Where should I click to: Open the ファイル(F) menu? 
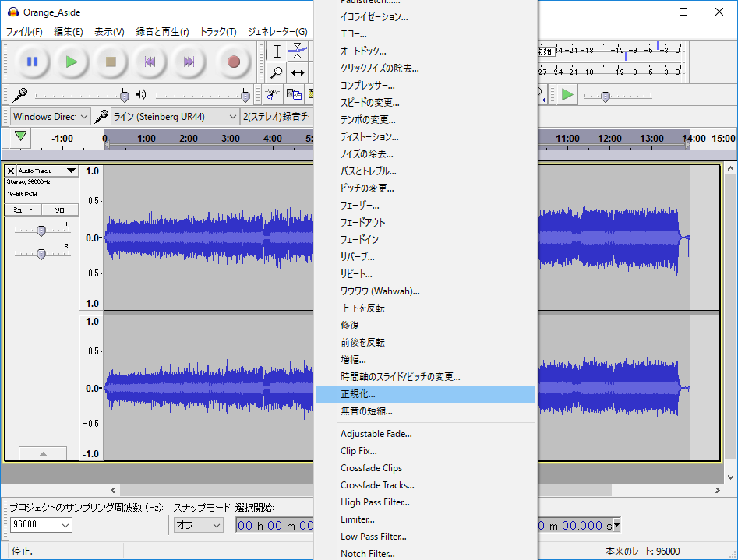tap(24, 31)
